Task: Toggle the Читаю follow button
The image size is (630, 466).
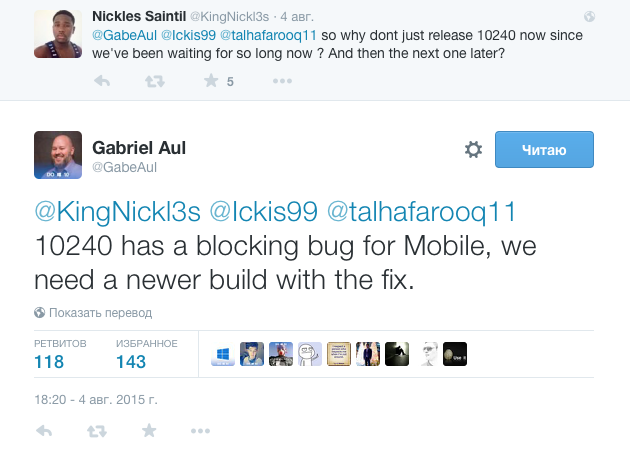Action: (x=544, y=150)
